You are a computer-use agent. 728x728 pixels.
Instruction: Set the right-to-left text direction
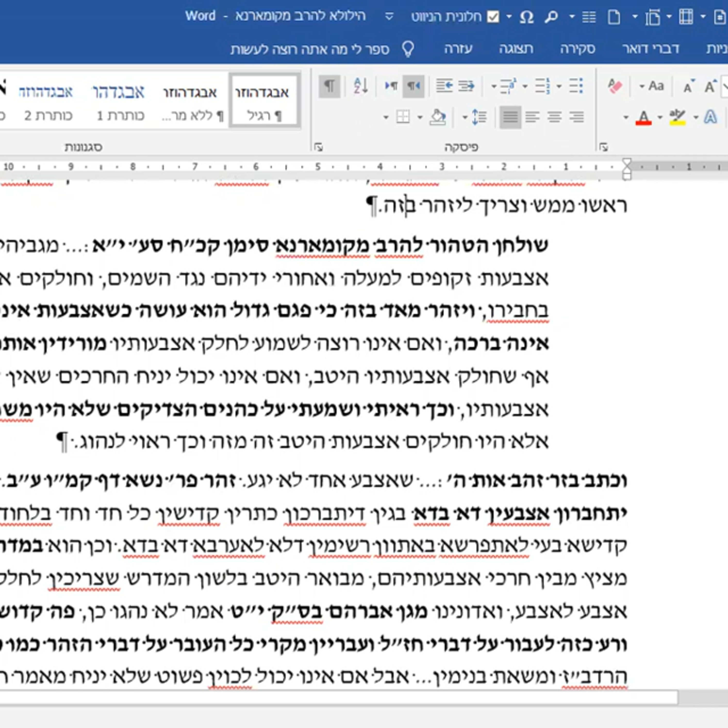coord(413,86)
